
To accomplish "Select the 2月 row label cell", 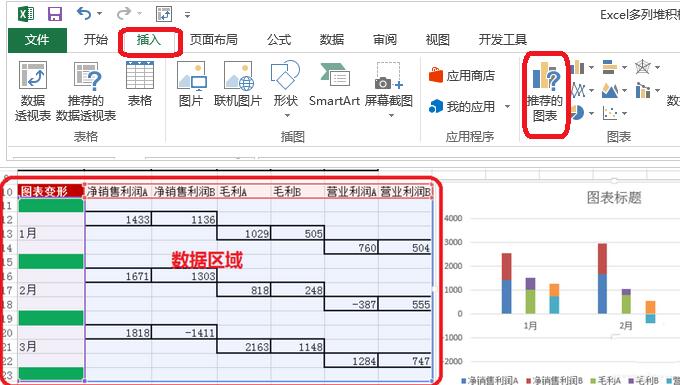I will coord(51,290).
